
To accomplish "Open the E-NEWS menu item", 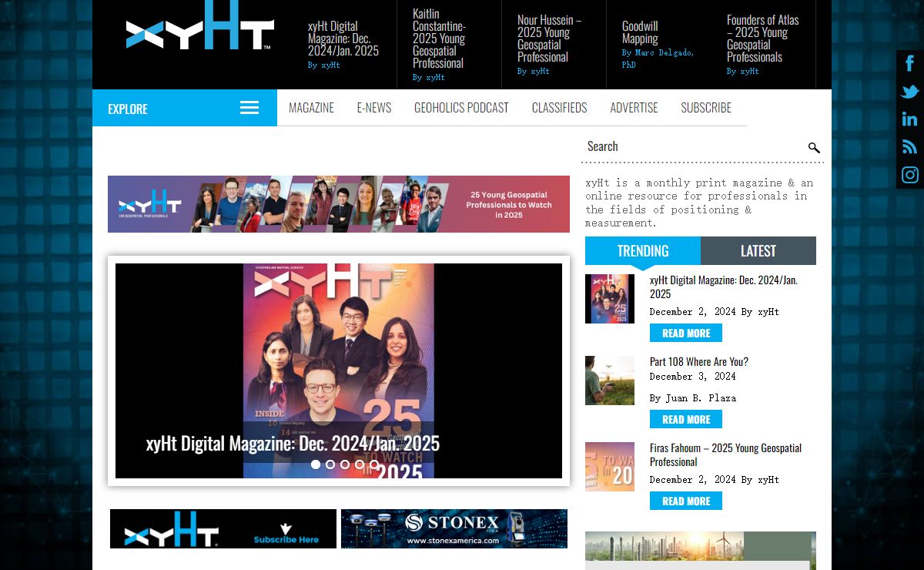I will [x=374, y=108].
